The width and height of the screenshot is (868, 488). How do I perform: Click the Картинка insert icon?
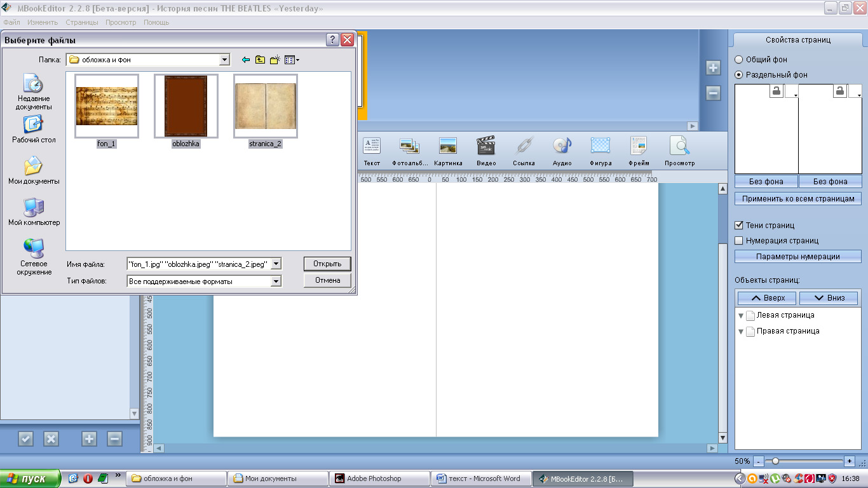(x=448, y=147)
